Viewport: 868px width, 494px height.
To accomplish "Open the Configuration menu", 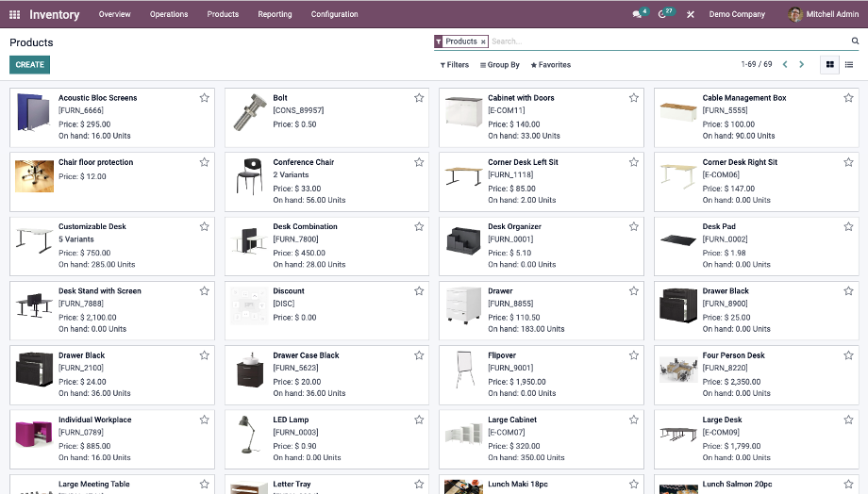I will [x=334, y=14].
